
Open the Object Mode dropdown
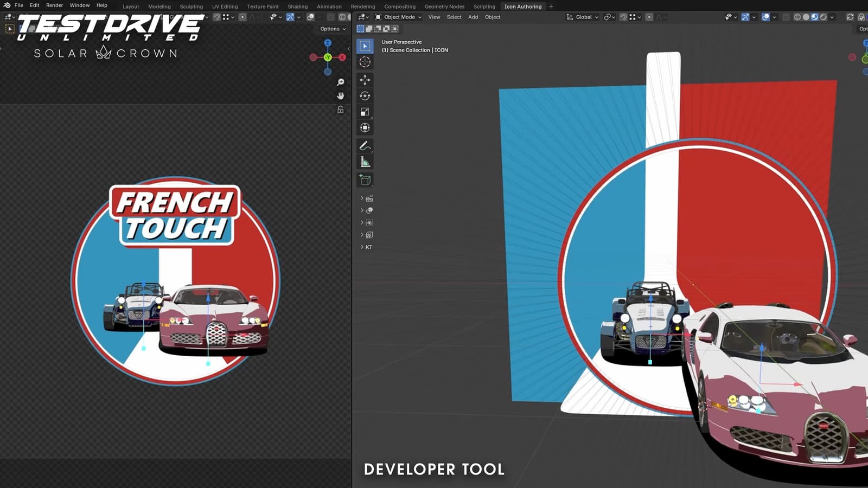pos(398,17)
